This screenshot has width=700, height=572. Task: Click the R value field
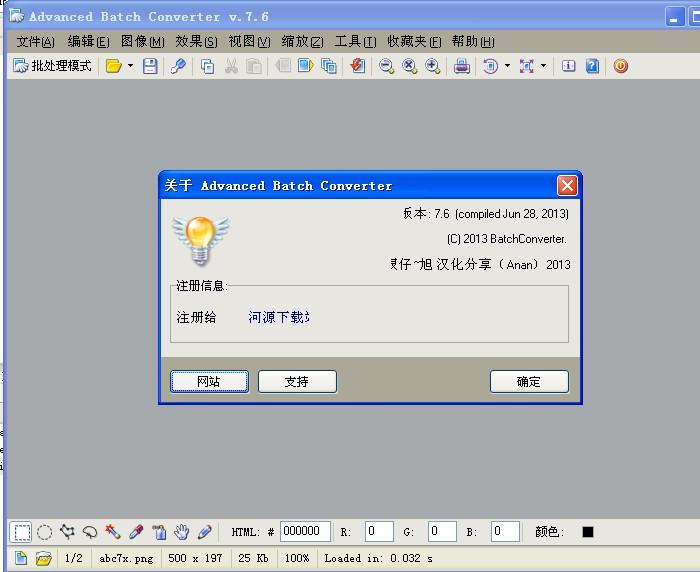[379, 531]
